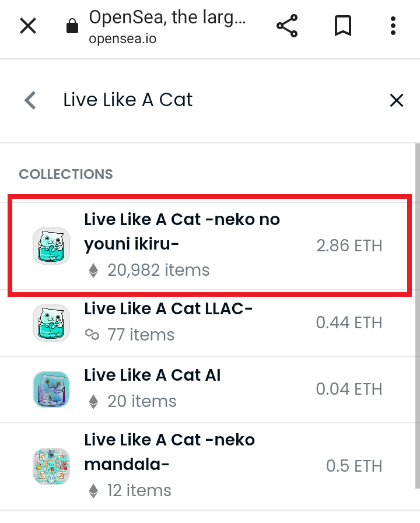This screenshot has height=523, width=420.
Task: Bookmark this page with bookmark icon
Action: click(x=343, y=26)
